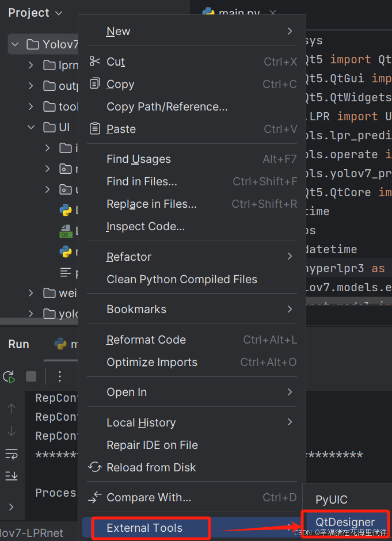The width and height of the screenshot is (392, 541).
Task: Expand the weights folder
Action: tap(30, 293)
